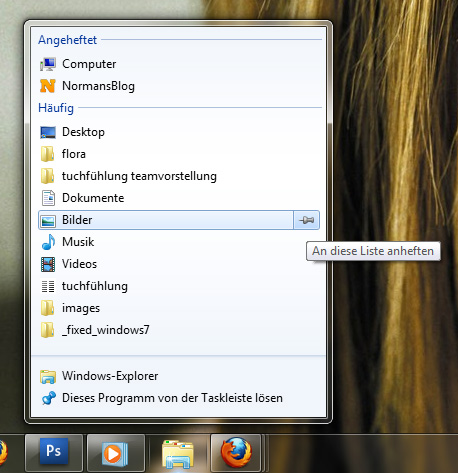Click the blue pushpin unpin icon
458x473 pixels.
[49, 398]
